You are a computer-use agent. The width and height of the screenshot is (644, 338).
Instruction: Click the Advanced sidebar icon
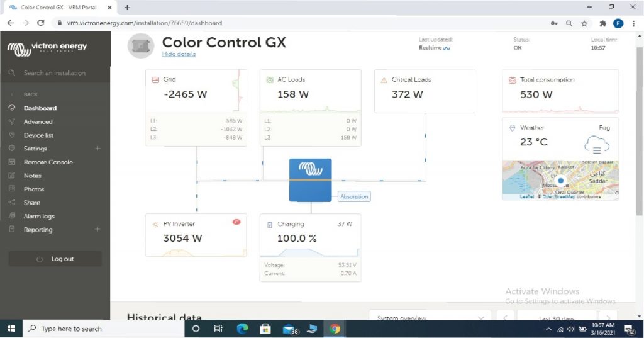pos(12,121)
